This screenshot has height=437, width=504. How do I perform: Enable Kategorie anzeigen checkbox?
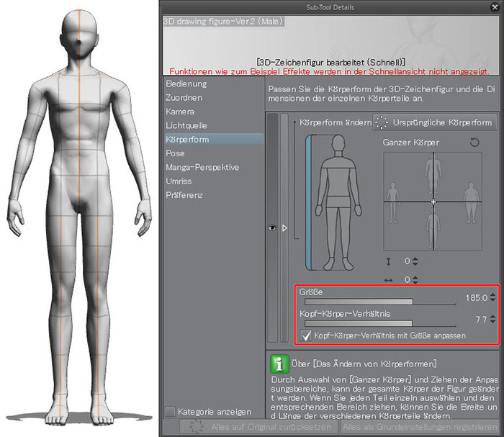coord(170,411)
